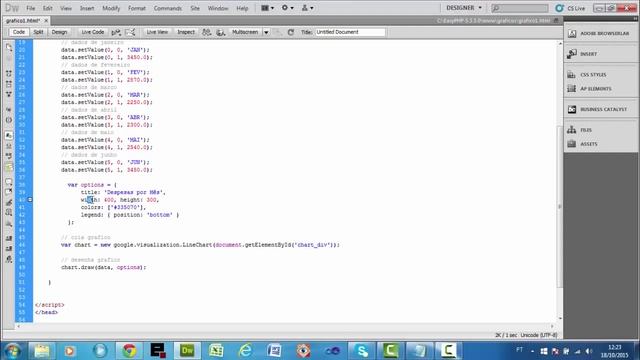Click the Collapse Full Tag icon
Screen dimensions: 640x360
pos(9,73)
